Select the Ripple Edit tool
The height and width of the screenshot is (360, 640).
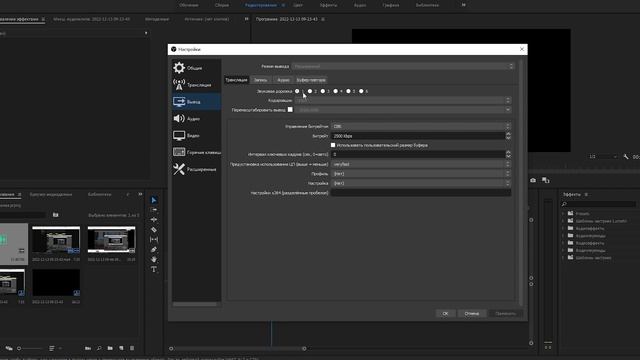[x=153, y=220]
